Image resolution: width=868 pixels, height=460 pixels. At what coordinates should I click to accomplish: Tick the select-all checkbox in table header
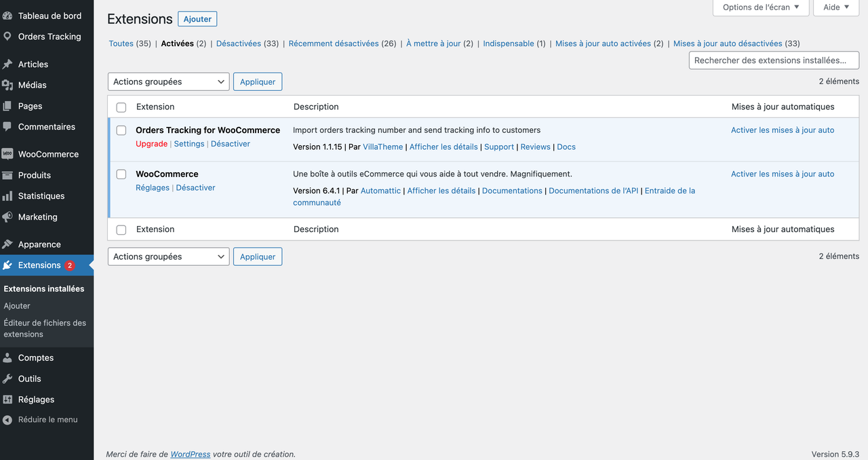coord(121,107)
